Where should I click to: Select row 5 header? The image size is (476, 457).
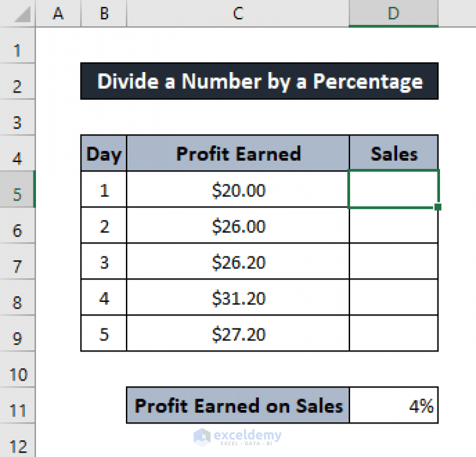17,189
